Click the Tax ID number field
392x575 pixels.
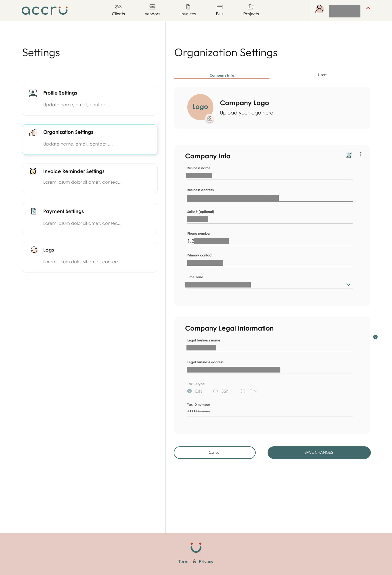[269, 411]
